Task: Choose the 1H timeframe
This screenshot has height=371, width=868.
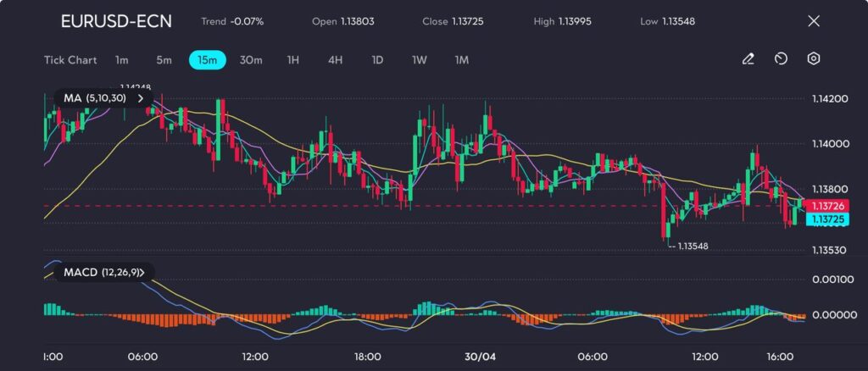Action: pos(293,60)
